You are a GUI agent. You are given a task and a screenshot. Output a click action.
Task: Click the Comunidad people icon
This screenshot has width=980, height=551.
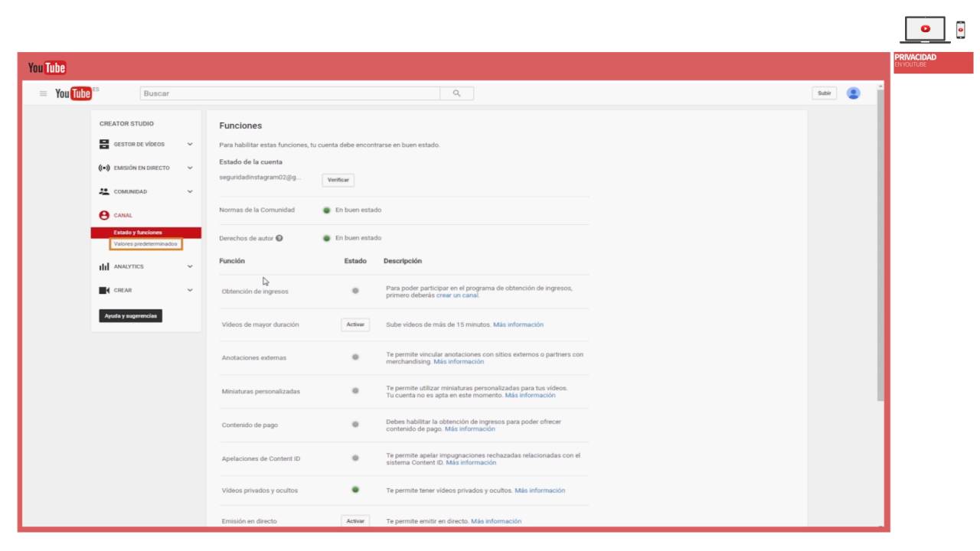105,191
